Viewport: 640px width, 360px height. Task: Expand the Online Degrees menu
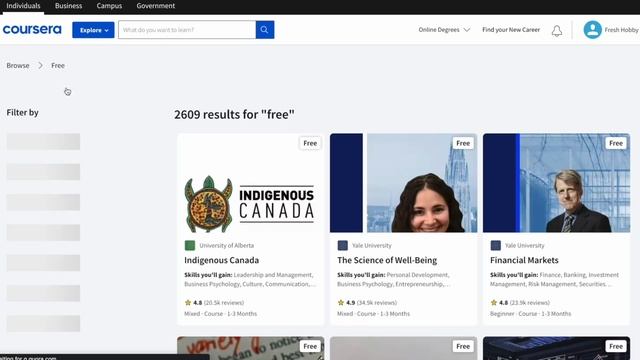[x=444, y=30]
